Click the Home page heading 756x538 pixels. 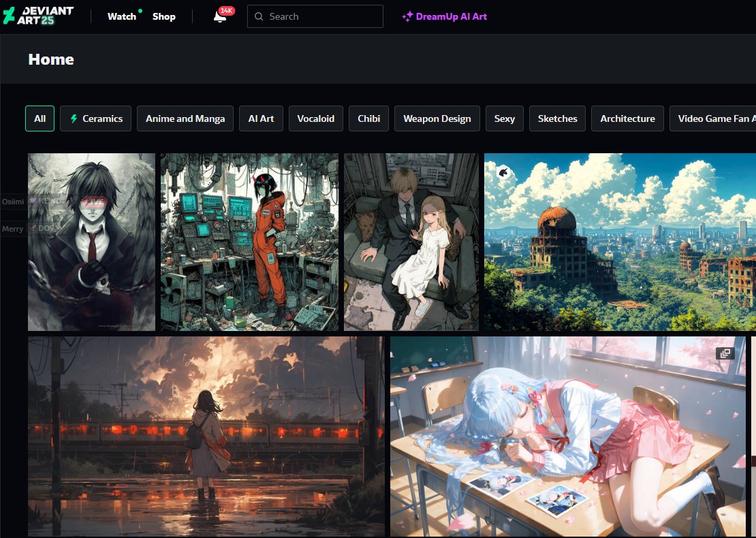(x=51, y=59)
